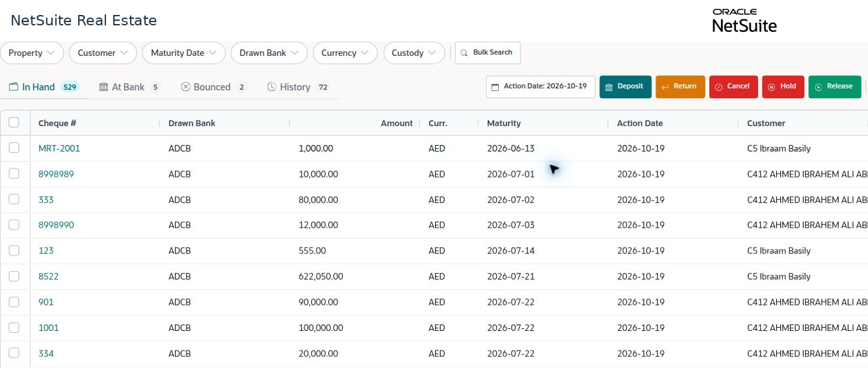Click the return arrow icon on Return button

tap(665, 87)
